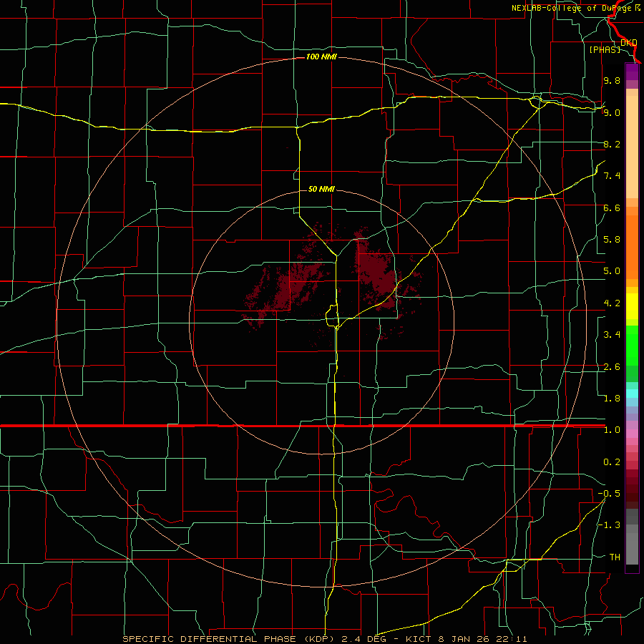644x644 pixels.
Task: Click the gray segment at color bar bottom
Action: (x=632, y=548)
